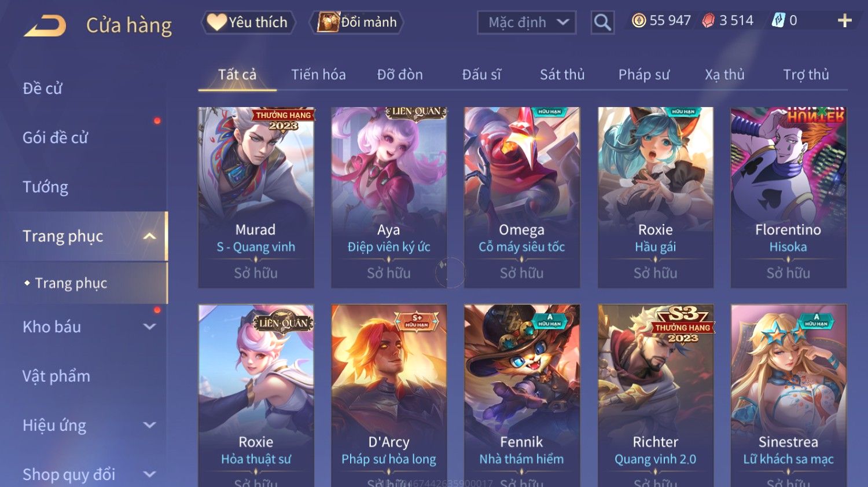This screenshot has width=868, height=487.
Task: Switch to the Pháp sư tab
Action: [643, 75]
